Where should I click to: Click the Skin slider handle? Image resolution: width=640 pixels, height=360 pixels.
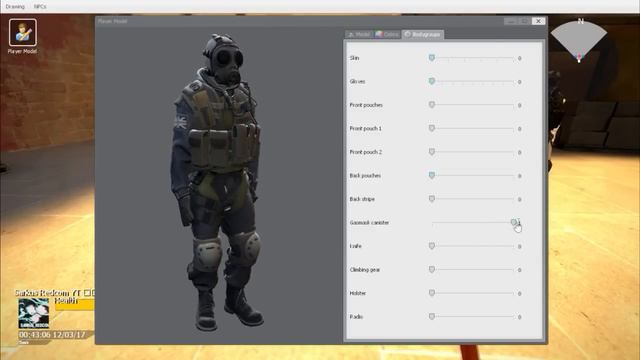(432, 58)
